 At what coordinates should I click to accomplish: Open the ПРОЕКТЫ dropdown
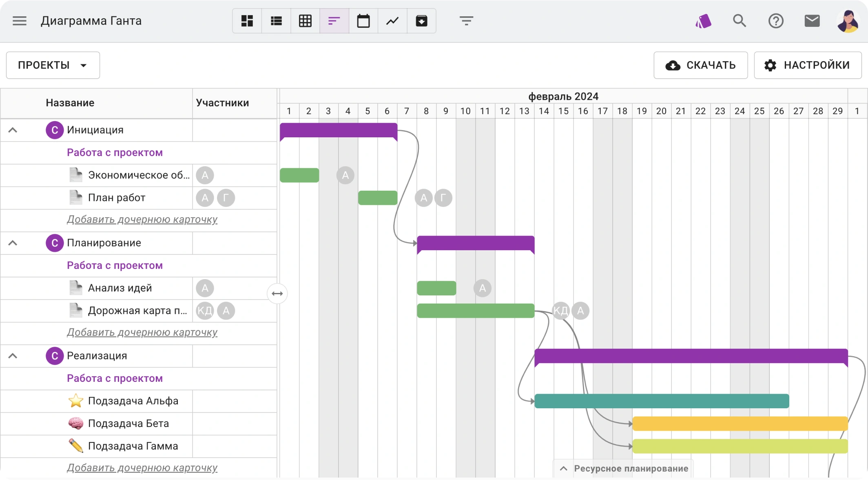pyautogui.click(x=53, y=65)
